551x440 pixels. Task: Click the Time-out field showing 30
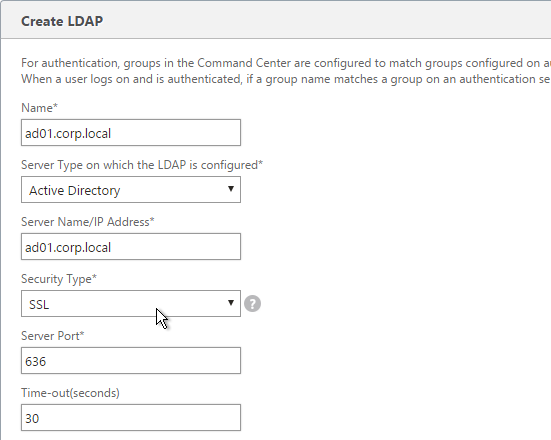coord(131,418)
